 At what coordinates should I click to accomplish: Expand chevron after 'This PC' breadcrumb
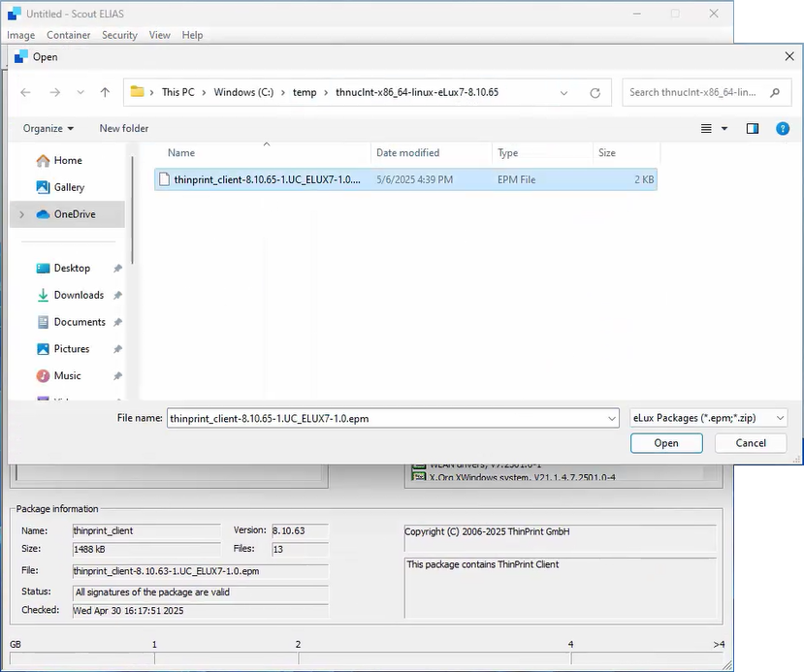(x=204, y=93)
